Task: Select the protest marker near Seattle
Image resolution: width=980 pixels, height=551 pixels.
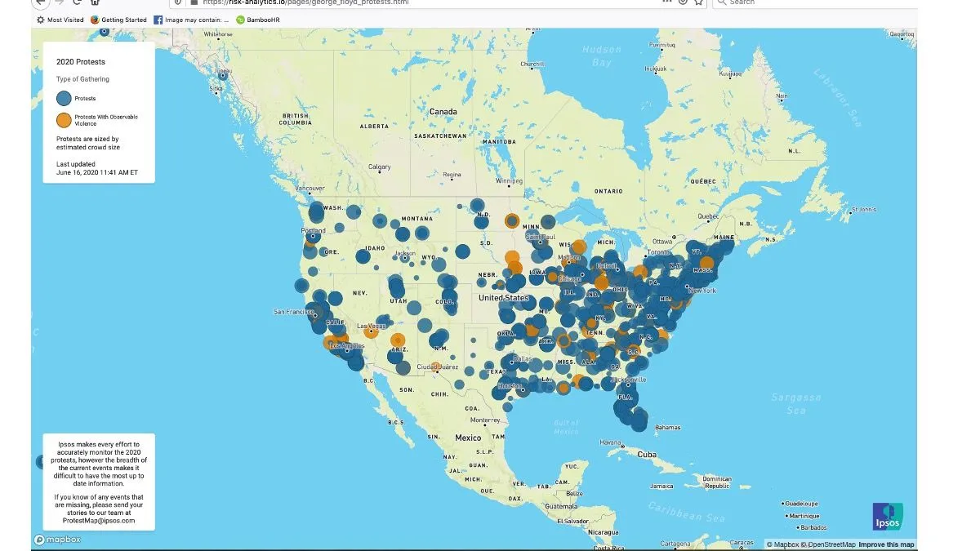Action: click(x=316, y=212)
